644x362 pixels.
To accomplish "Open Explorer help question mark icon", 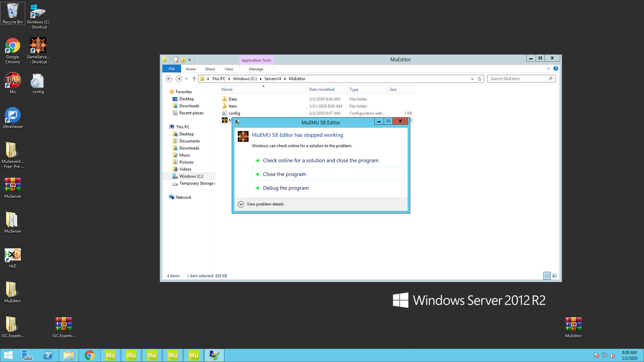I will click(555, 69).
